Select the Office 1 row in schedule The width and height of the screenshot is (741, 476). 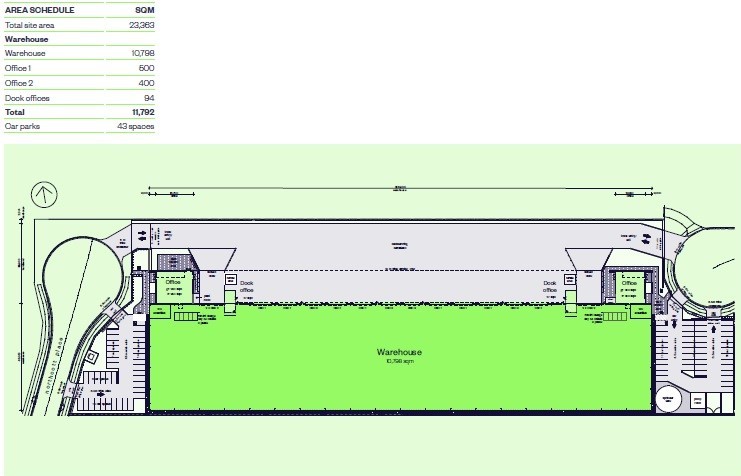tap(79, 68)
